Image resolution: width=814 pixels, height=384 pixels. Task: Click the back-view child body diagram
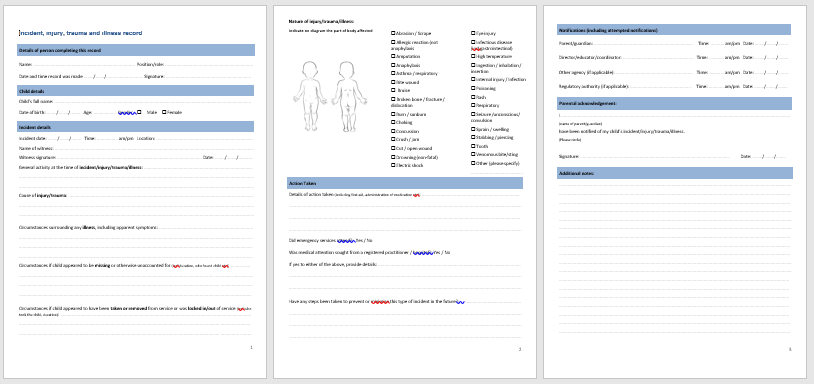[x=349, y=96]
